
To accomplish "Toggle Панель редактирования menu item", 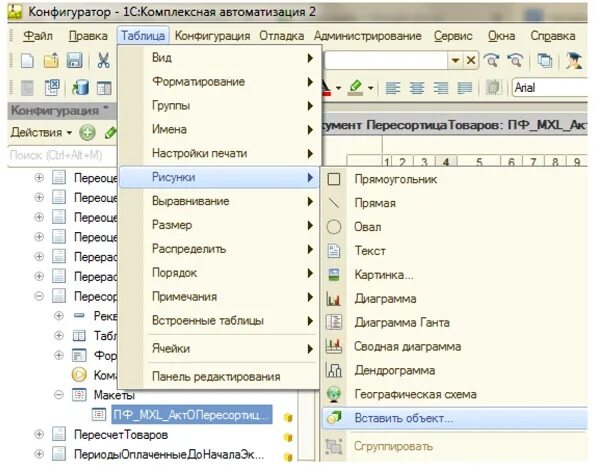I will pyautogui.click(x=219, y=376).
